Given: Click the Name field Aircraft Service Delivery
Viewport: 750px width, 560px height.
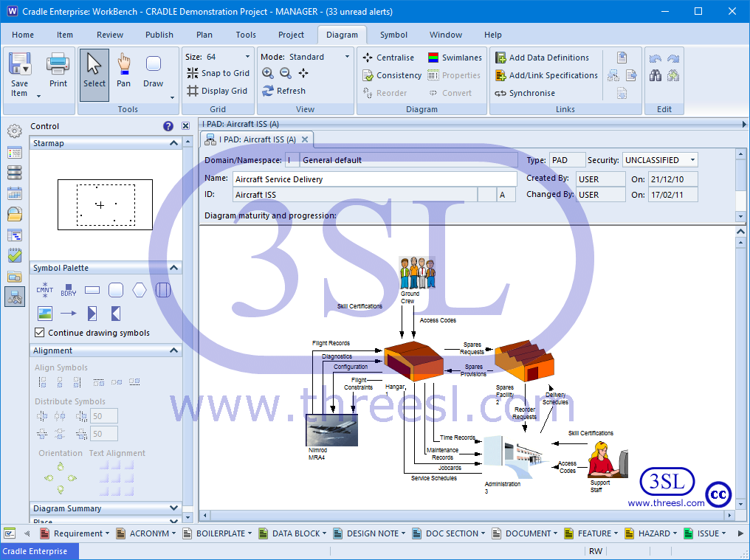Looking at the screenshot, I should pyautogui.click(x=374, y=179).
